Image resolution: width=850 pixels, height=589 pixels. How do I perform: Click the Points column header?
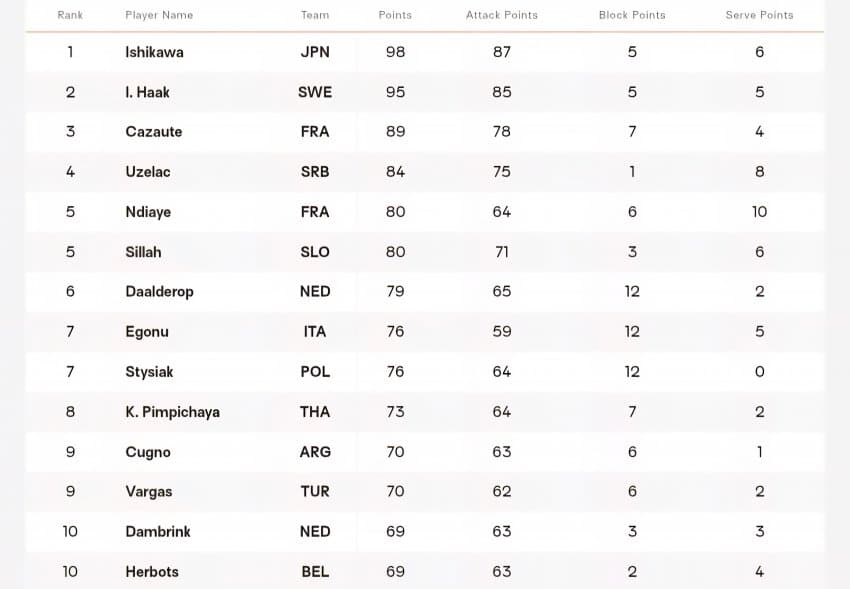point(395,15)
